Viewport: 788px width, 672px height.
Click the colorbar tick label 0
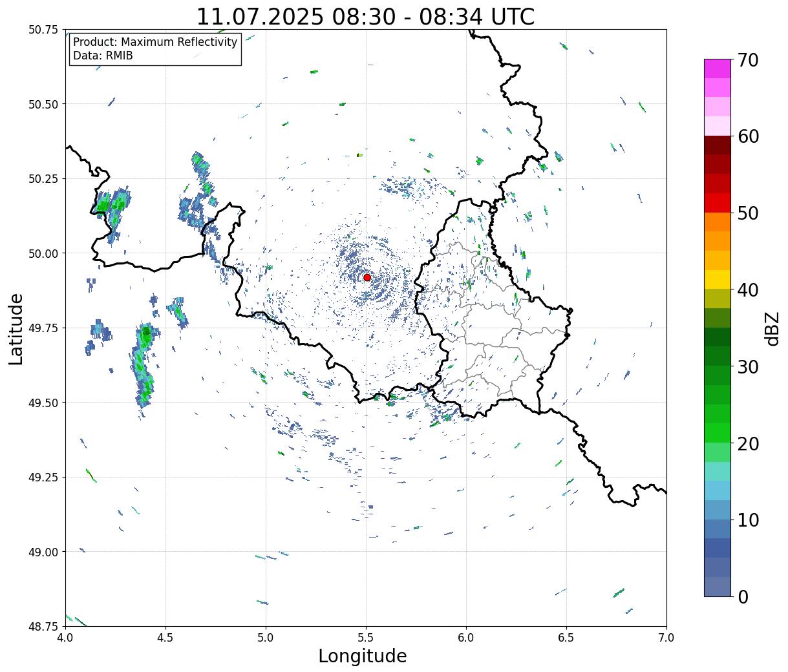[x=743, y=597]
